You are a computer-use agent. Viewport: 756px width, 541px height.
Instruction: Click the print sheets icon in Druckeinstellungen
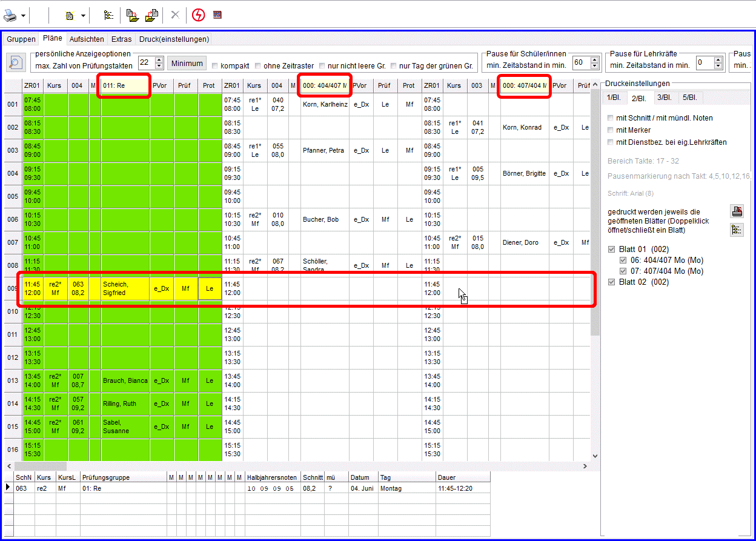coord(737,211)
